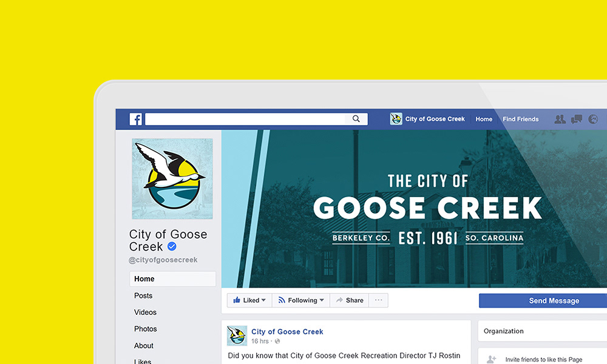Open the City of Goose Creek link in the top bar

click(435, 119)
